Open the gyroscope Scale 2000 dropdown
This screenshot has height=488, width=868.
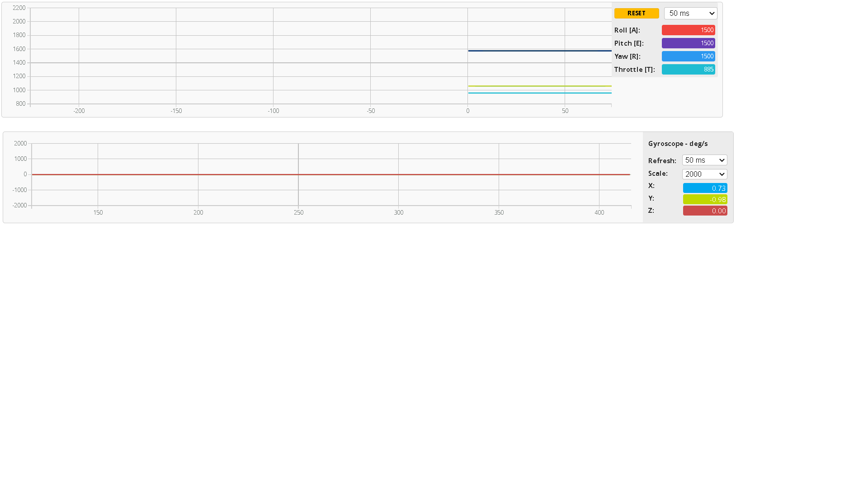(x=704, y=174)
